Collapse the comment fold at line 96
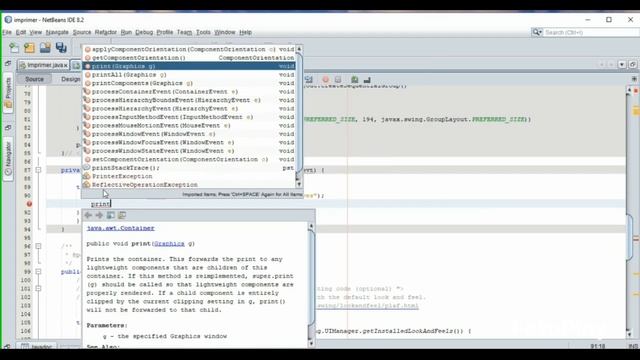Screen dimensions: 640x360 [38, 246]
